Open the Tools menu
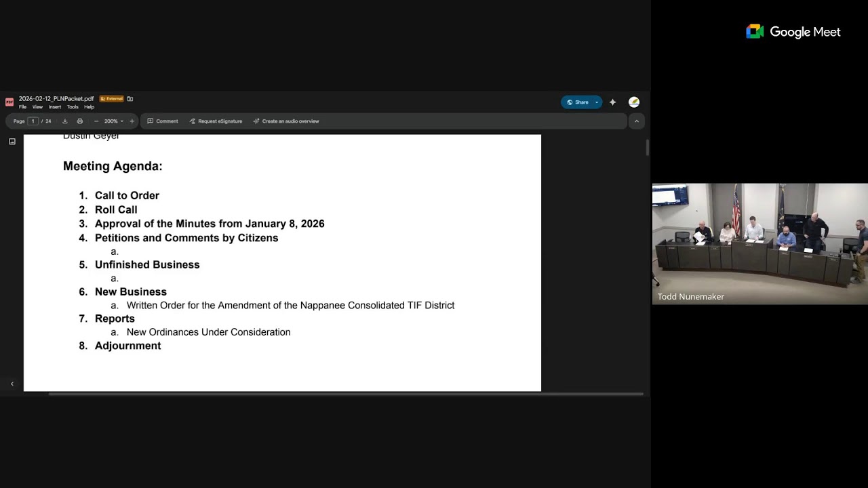 (73, 107)
